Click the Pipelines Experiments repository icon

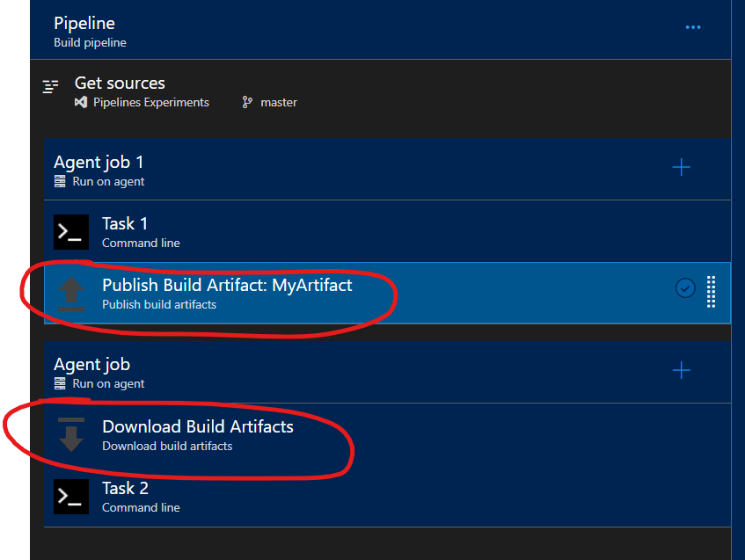(x=81, y=102)
